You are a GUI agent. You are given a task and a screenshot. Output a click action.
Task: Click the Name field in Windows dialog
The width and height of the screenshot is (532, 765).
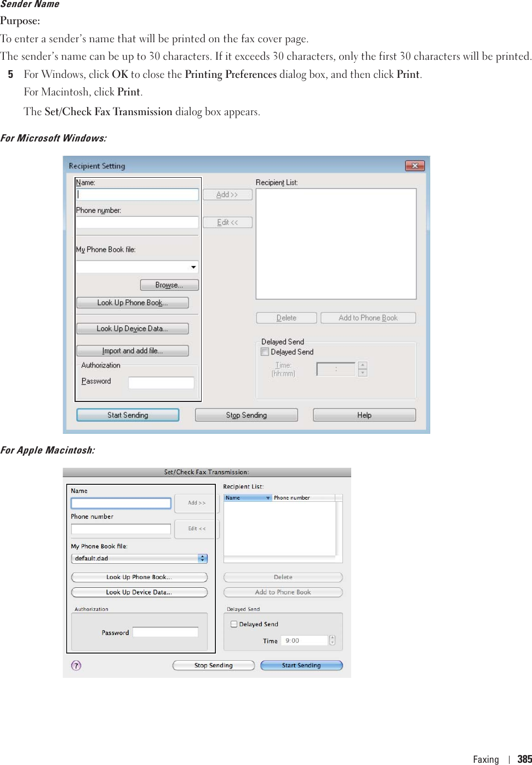(x=138, y=194)
